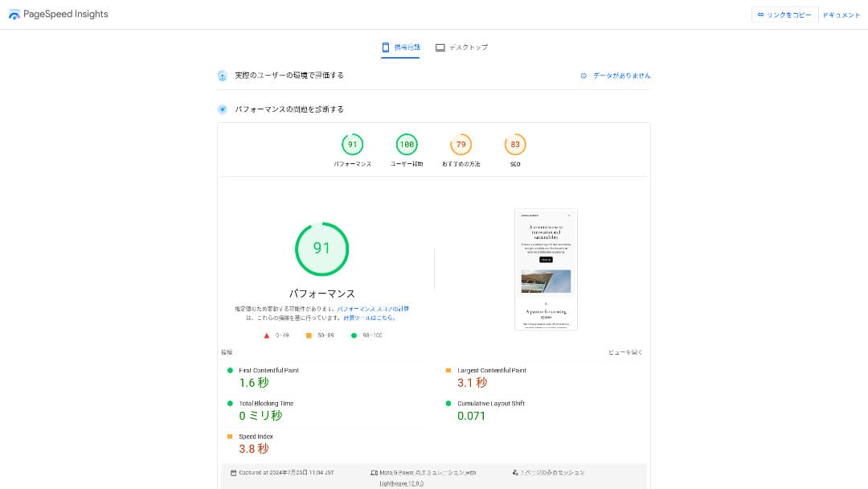This screenshot has height=489, width=868.
Task: Select the 100 accessibility score gauge
Action: click(407, 145)
